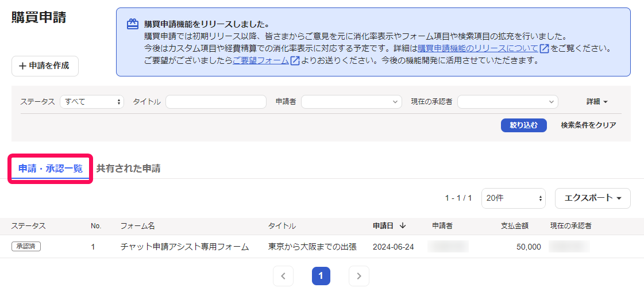Open the 20件 page size dropdown
This screenshot has height=295, width=644.
point(514,198)
